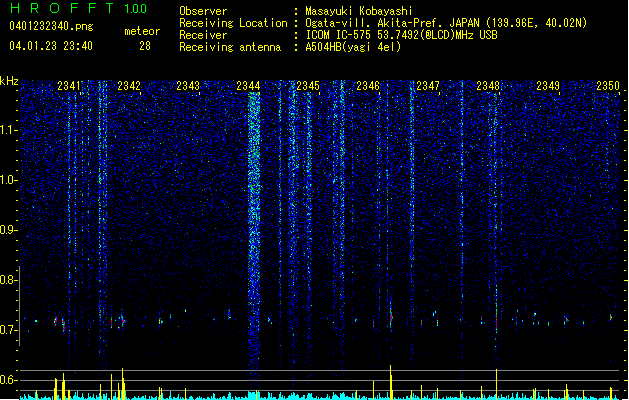Viewport: 629px width, 400px height.
Task: Click the 0.9 kHz axis tick label
Action: (8, 230)
